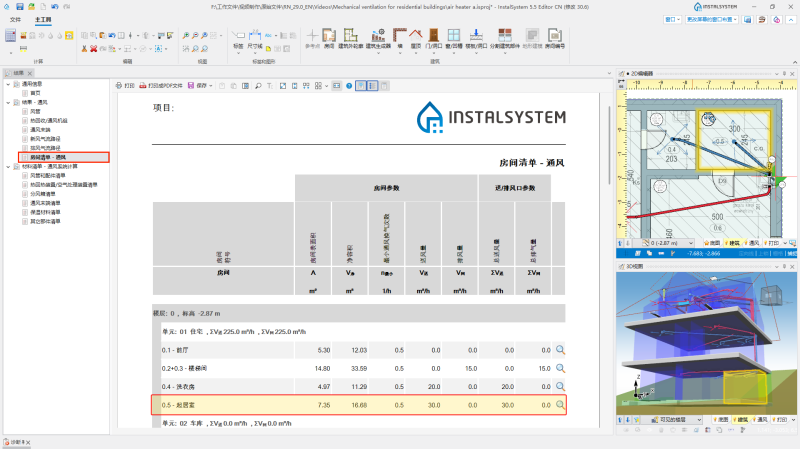800x449 pixels.
Task: Locate room 0.1 - 前厅 with its magnifier
Action: click(560, 350)
